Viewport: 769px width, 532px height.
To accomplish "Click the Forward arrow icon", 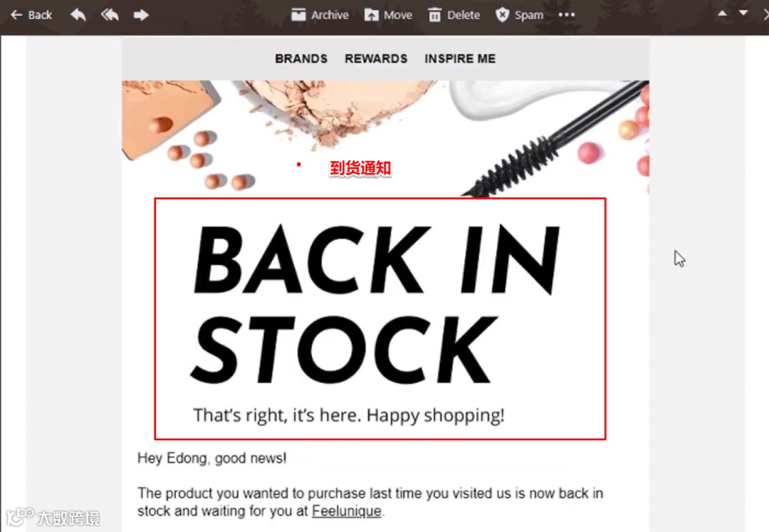I will pyautogui.click(x=141, y=15).
